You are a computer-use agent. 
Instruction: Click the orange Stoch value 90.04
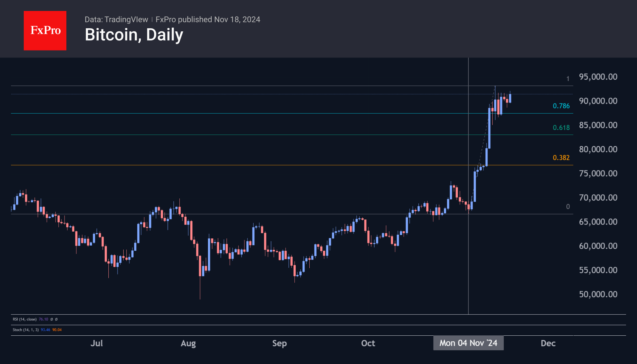(x=57, y=330)
